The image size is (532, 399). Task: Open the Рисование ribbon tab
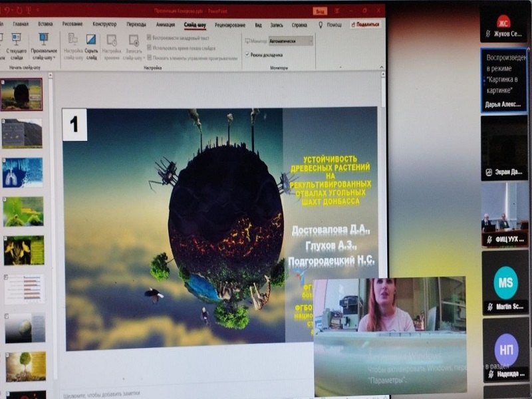pos(72,24)
